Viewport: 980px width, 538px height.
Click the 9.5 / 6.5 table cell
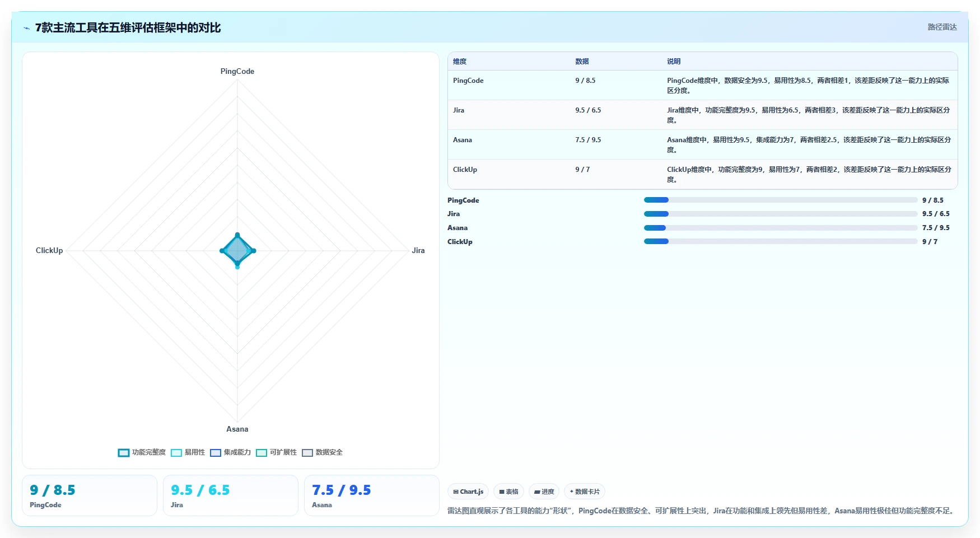pos(588,110)
